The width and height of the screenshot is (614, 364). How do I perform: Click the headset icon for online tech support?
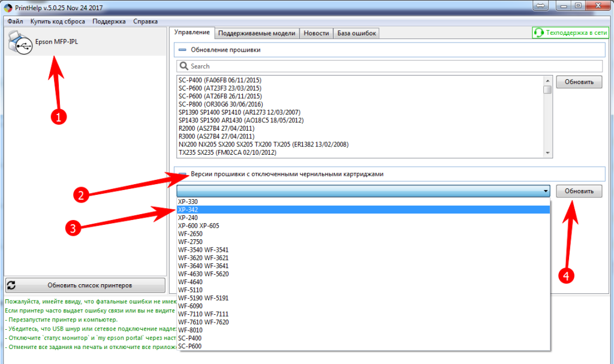538,33
